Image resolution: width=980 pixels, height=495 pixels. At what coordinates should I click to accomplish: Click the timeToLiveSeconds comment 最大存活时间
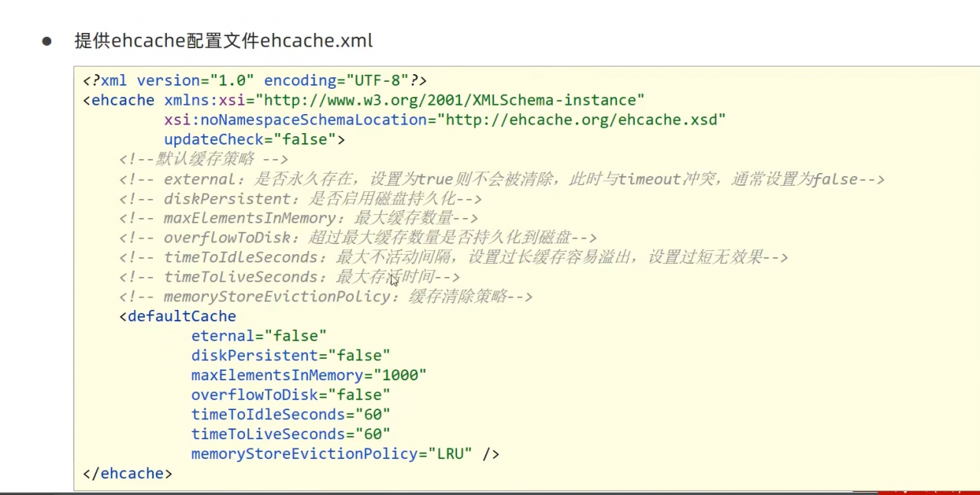pyautogui.click(x=289, y=277)
